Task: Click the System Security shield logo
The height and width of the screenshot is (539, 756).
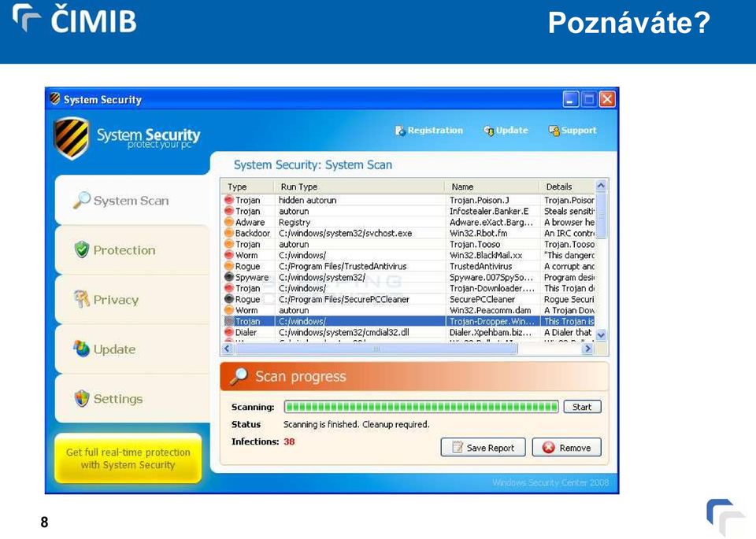Action: [72, 138]
